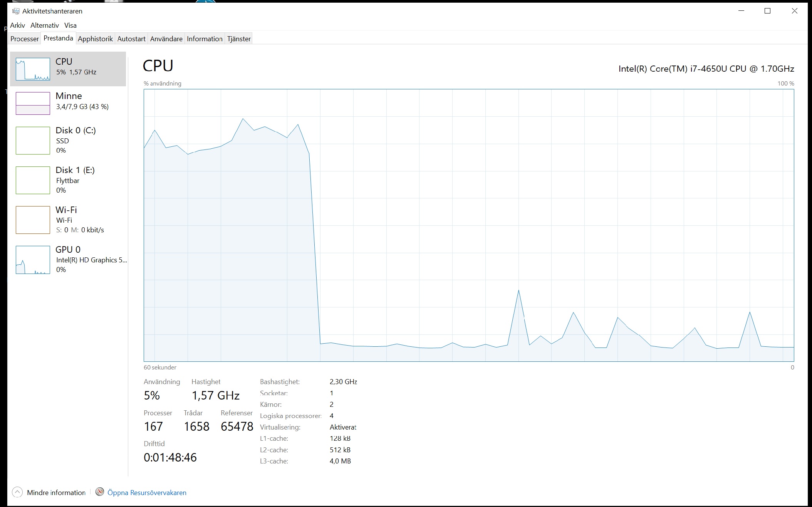The image size is (812, 507).
Task: Click the main CPU usage graph
Action: (469, 225)
